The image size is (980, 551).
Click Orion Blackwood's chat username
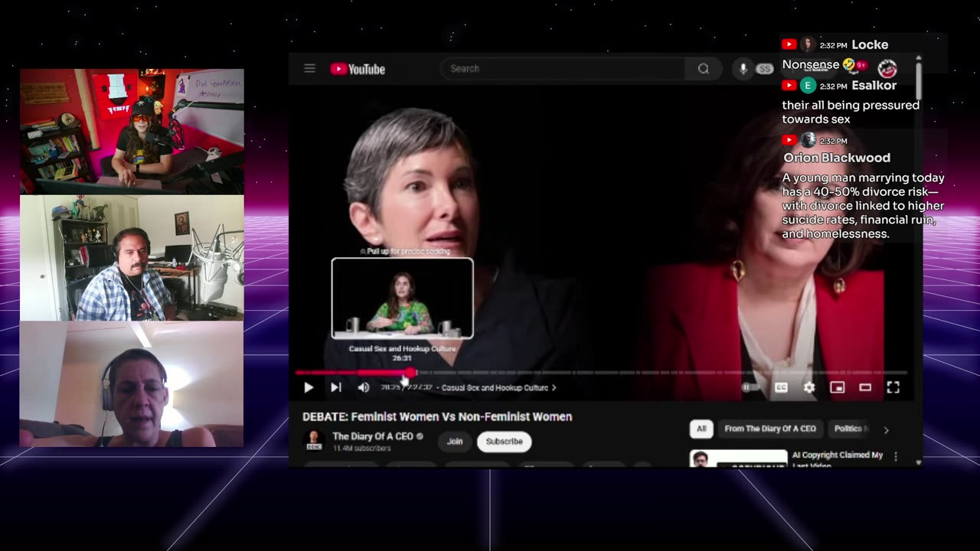coord(837,158)
